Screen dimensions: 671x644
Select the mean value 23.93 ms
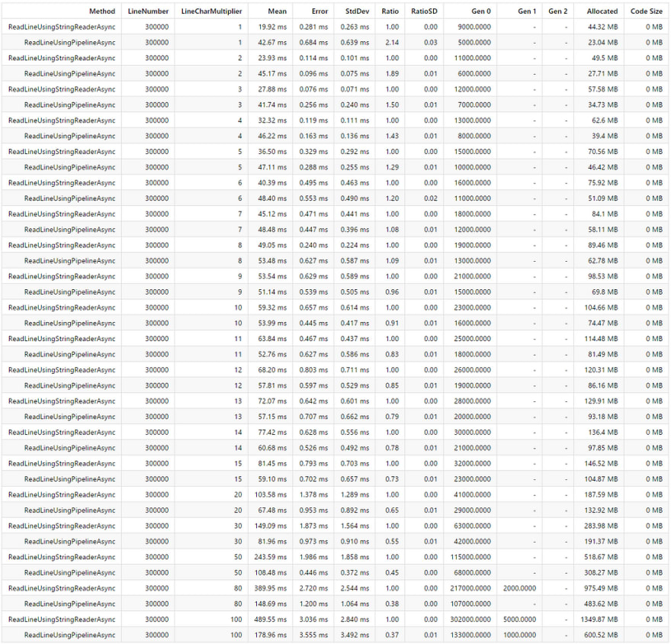click(x=273, y=58)
